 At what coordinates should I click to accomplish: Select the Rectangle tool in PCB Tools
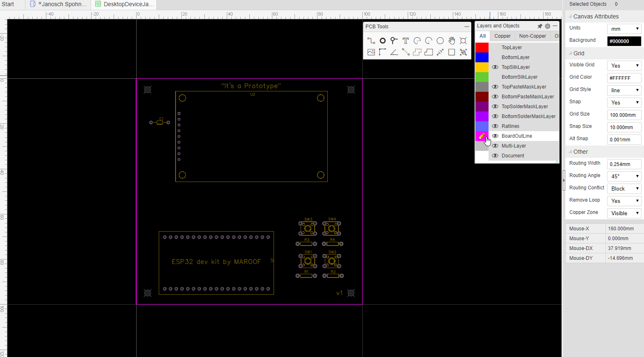[x=452, y=52]
